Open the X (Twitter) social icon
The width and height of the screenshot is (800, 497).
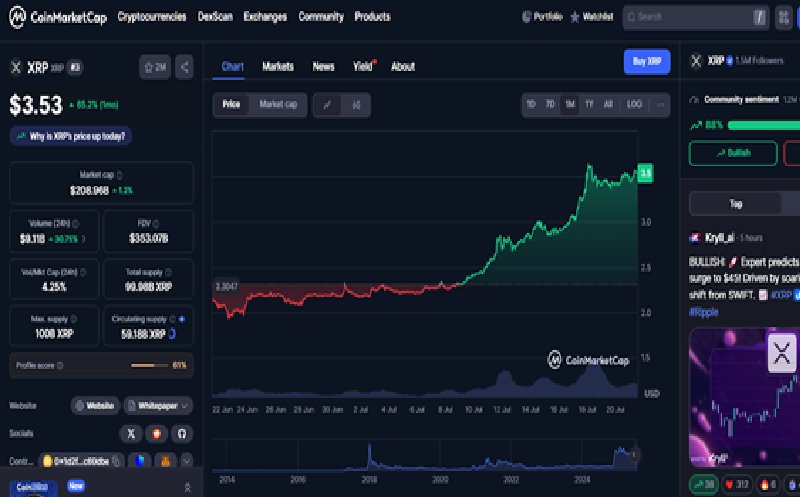tap(131, 434)
